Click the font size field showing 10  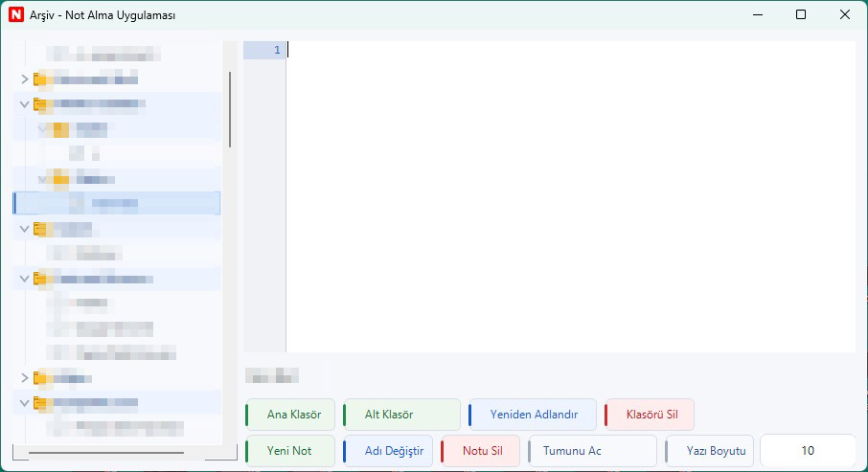tap(808, 451)
